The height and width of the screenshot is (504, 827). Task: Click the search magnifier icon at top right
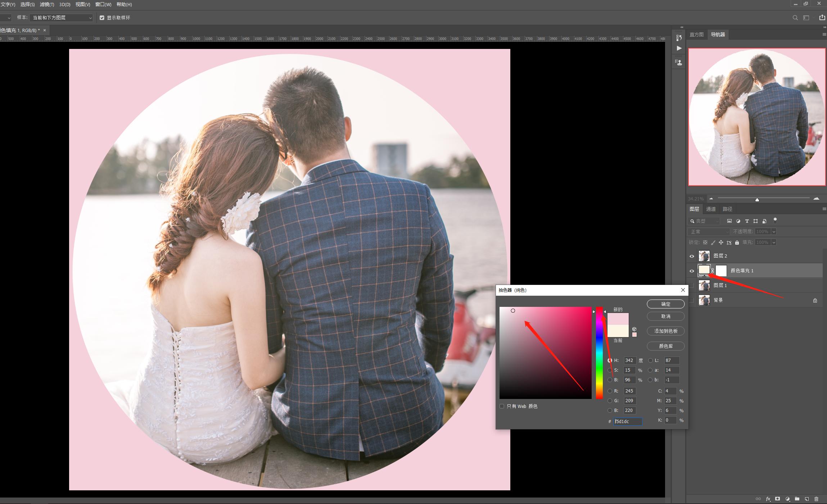pos(795,18)
